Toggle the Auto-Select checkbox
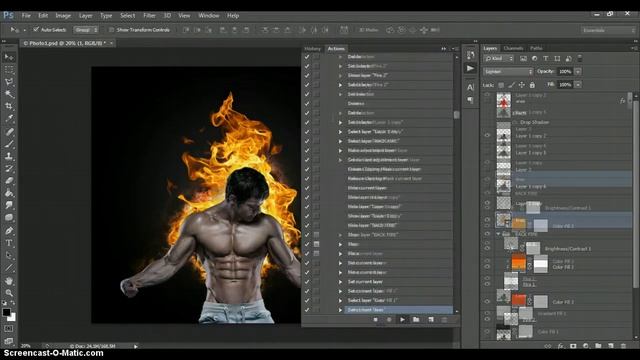The image size is (640, 360). pyautogui.click(x=36, y=30)
